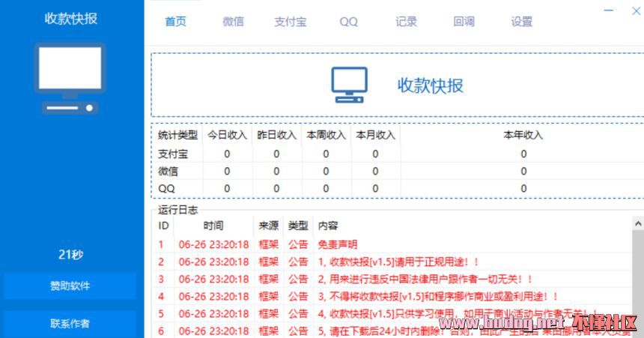Click the 21秒 countdown text
Screen dimensions: 644x338
click(x=70, y=255)
